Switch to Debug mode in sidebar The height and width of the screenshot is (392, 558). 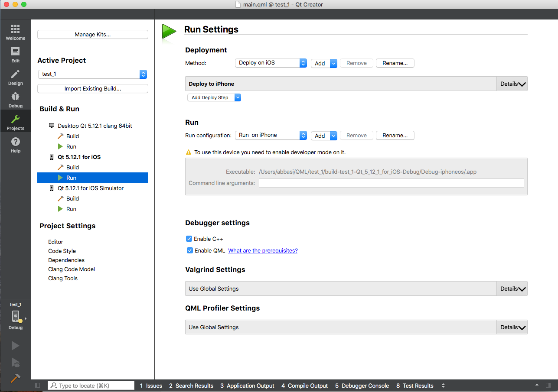pyautogui.click(x=15, y=100)
